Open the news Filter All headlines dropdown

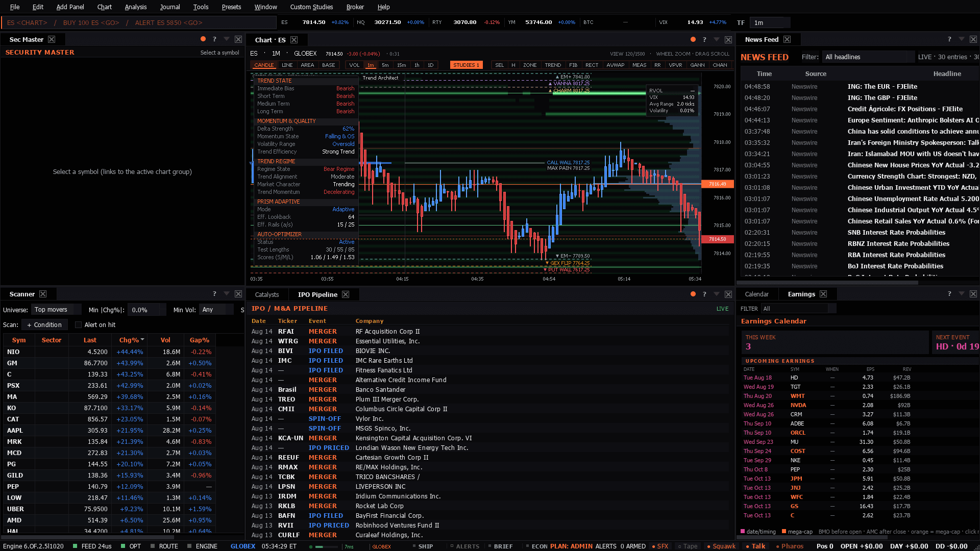tap(868, 57)
